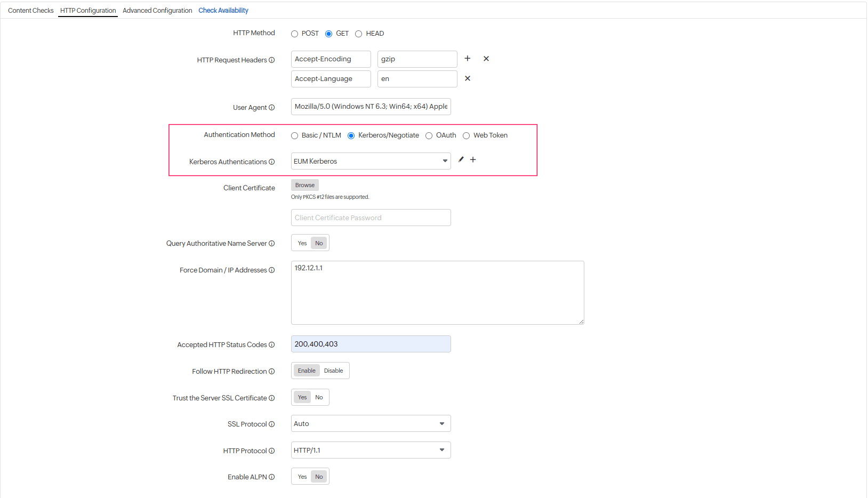The width and height of the screenshot is (868, 498).
Task: Edit the EUM Kerberos authentication
Action: (460, 159)
